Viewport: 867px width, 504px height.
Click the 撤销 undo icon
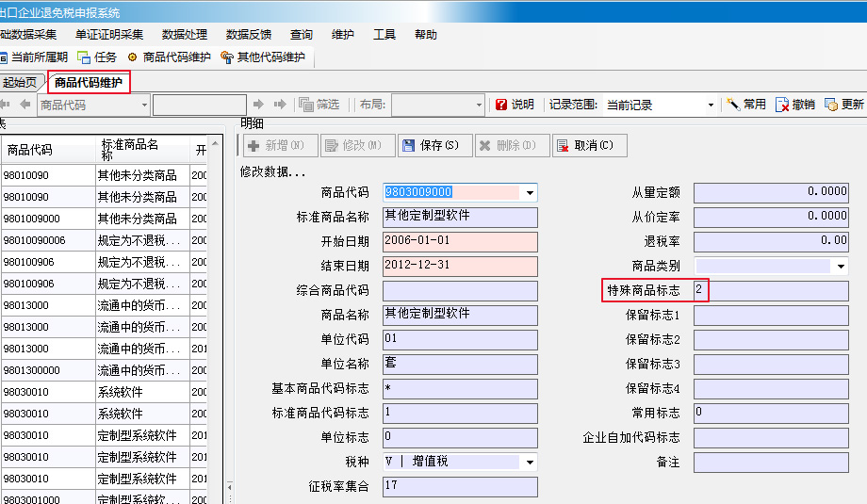coord(782,105)
